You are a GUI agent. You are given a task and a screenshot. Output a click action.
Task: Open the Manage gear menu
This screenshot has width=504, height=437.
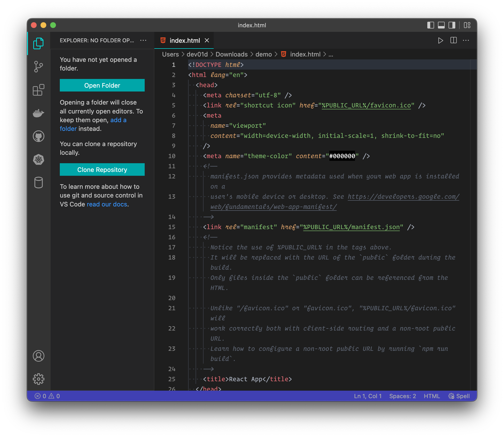pos(39,379)
